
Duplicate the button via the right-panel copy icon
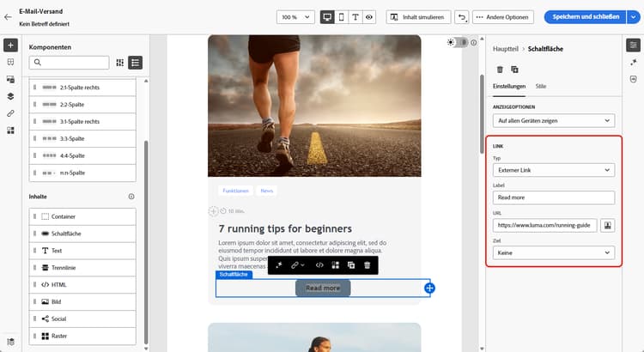[x=514, y=70]
